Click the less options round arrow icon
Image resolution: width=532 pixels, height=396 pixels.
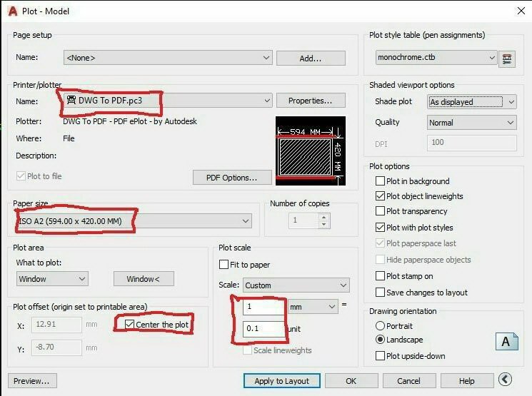505,380
